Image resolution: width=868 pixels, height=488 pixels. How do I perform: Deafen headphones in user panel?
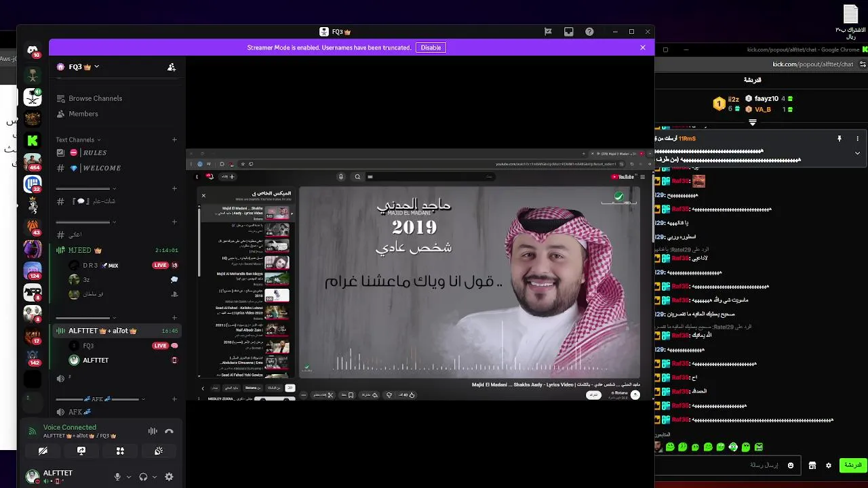pos(143,477)
